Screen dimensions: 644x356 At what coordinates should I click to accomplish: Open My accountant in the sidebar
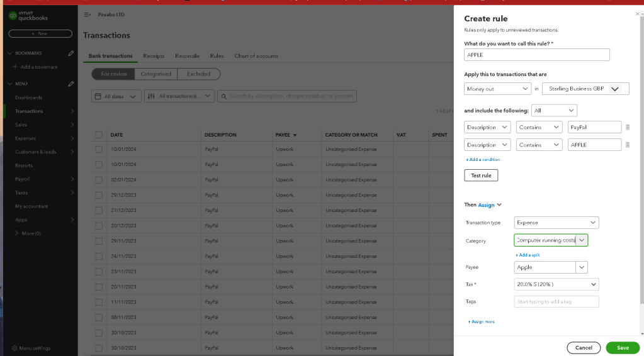tap(31, 206)
